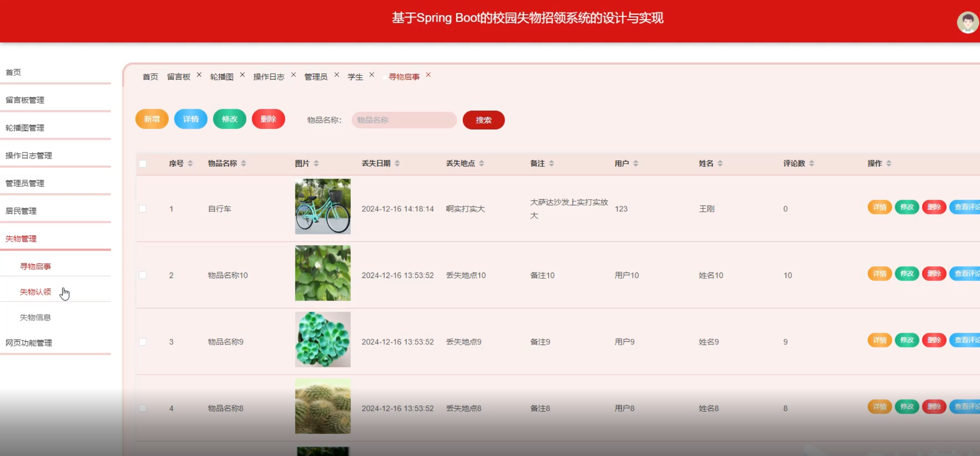This screenshot has height=456, width=980.
Task: Sort by 序号 column arrows
Action: 190,163
